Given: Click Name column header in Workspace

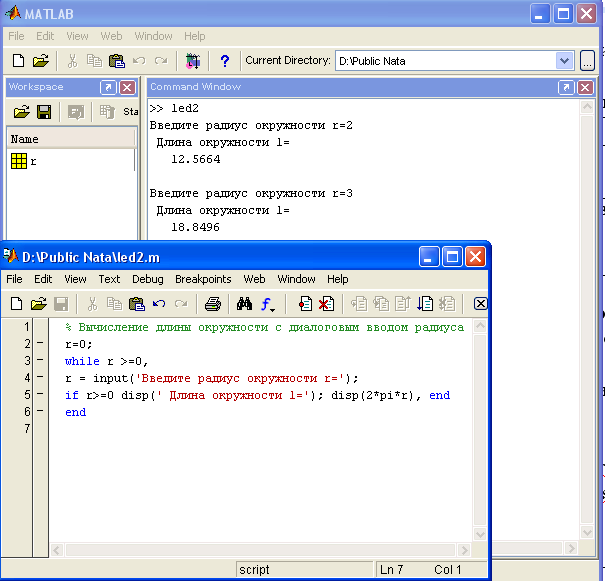Looking at the screenshot, I should point(71,139).
